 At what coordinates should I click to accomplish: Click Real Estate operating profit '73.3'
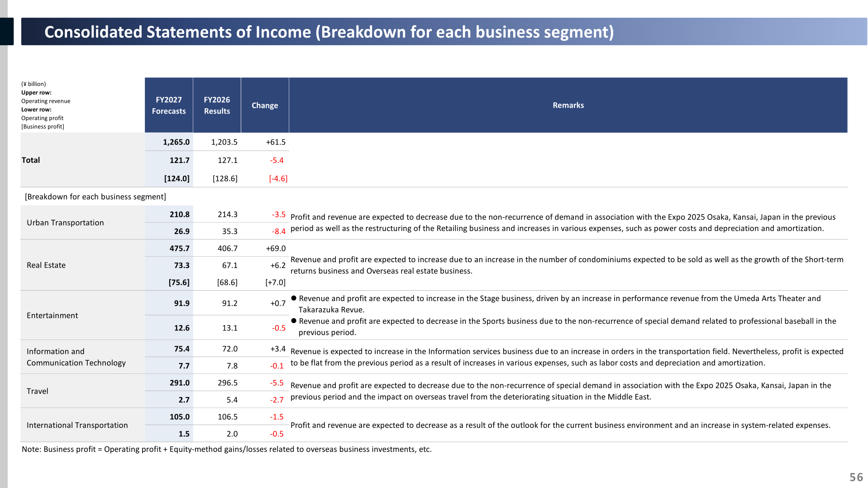(182, 265)
